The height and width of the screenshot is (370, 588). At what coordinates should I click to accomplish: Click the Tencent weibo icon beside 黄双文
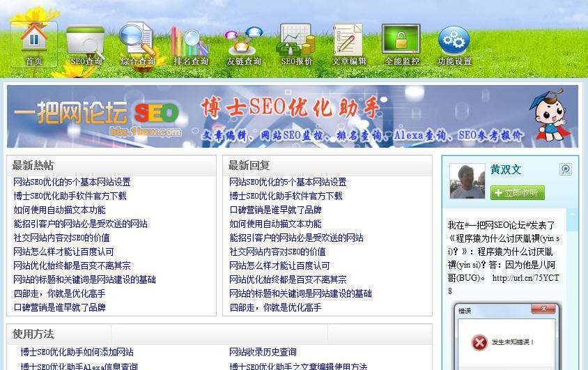(x=566, y=169)
